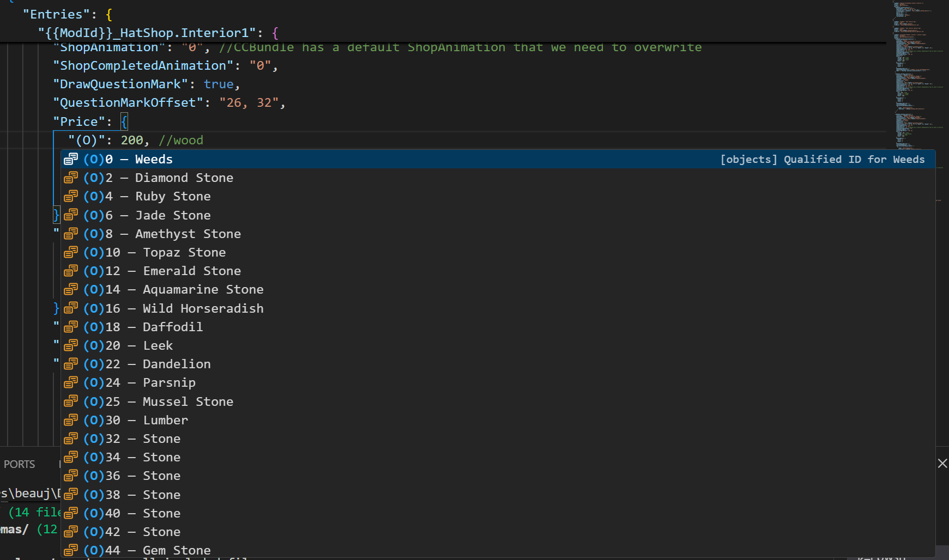Click the icon beside Wild Horseradish
This screenshot has height=560, width=949.
click(71, 308)
